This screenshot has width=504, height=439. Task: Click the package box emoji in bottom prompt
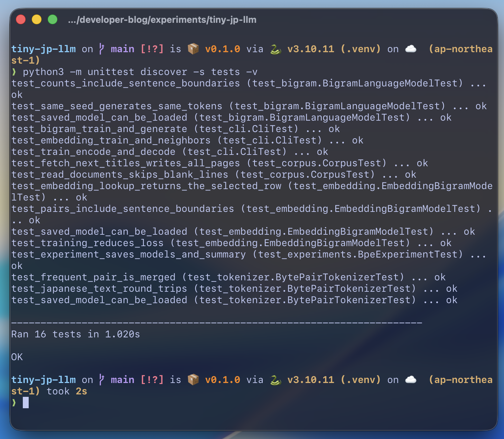tap(193, 380)
